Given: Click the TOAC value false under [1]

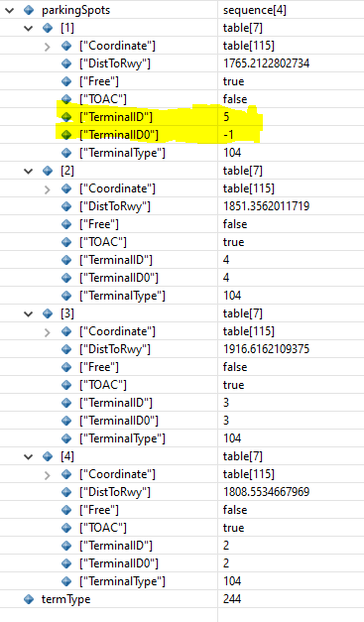Looking at the screenshot, I should (x=235, y=99).
